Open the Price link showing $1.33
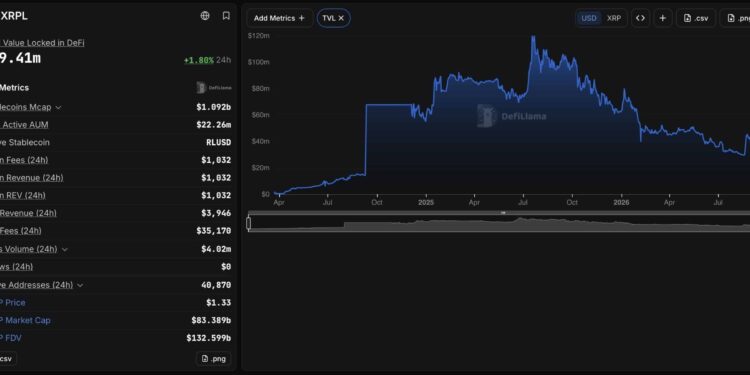The width and height of the screenshot is (750, 375). click(12, 302)
